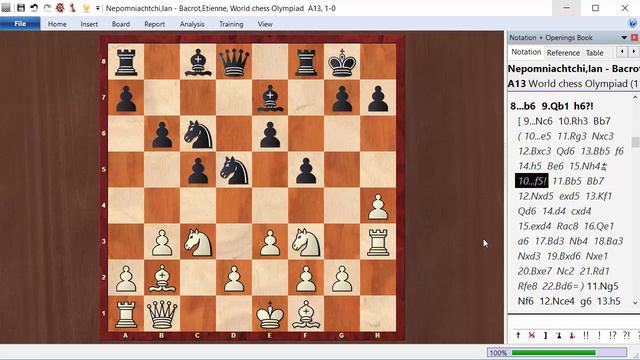Select the white bishop on b2
Viewport: 640px width, 360px height.
162,278
